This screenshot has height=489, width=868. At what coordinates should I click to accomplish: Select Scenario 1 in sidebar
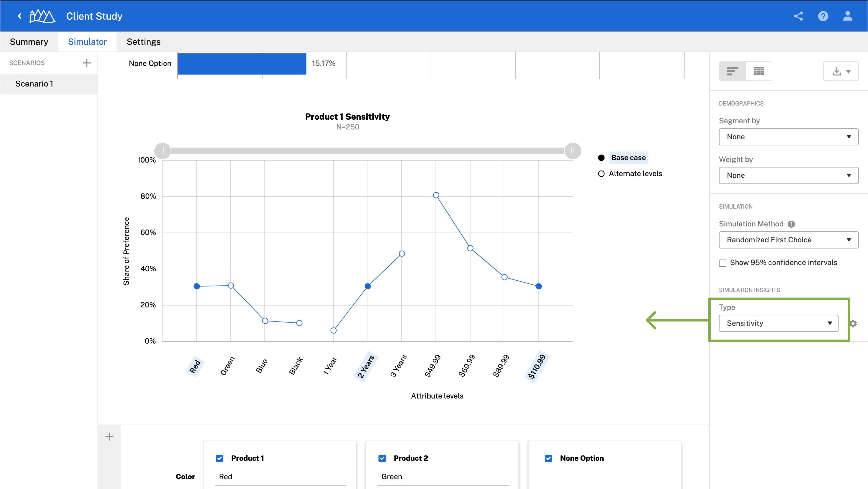click(x=34, y=83)
